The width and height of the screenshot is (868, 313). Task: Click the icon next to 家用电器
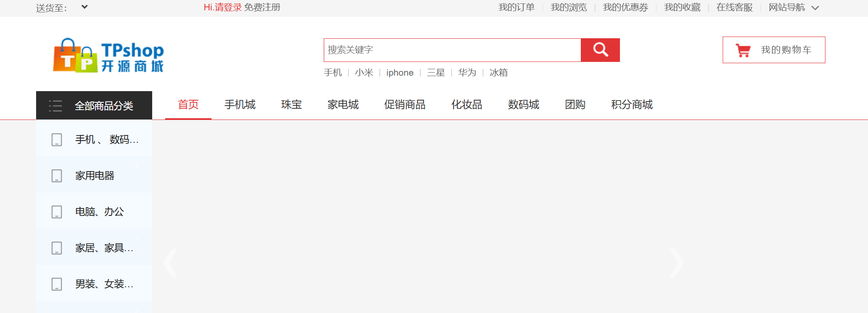pos(57,176)
